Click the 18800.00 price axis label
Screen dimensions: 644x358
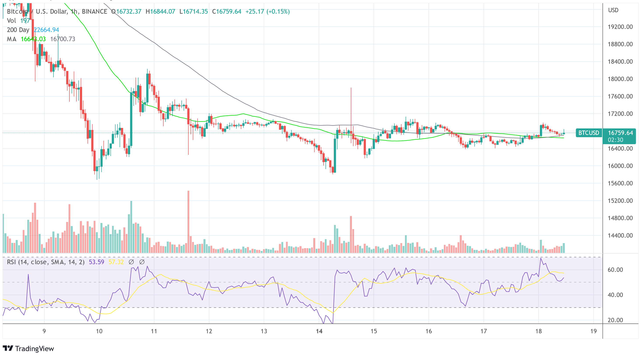click(620, 44)
